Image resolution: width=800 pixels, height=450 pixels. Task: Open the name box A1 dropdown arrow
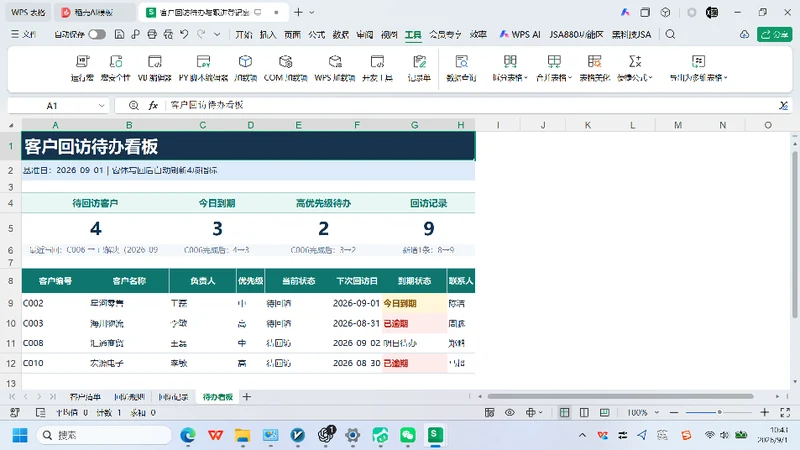[101, 106]
